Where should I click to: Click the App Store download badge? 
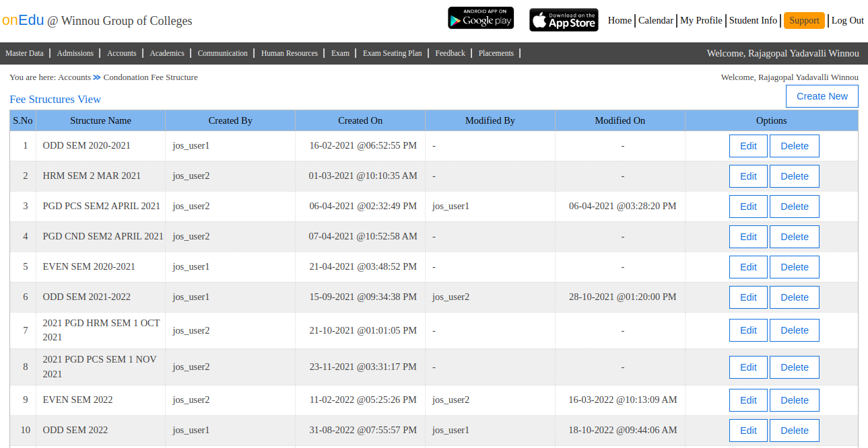tap(564, 20)
